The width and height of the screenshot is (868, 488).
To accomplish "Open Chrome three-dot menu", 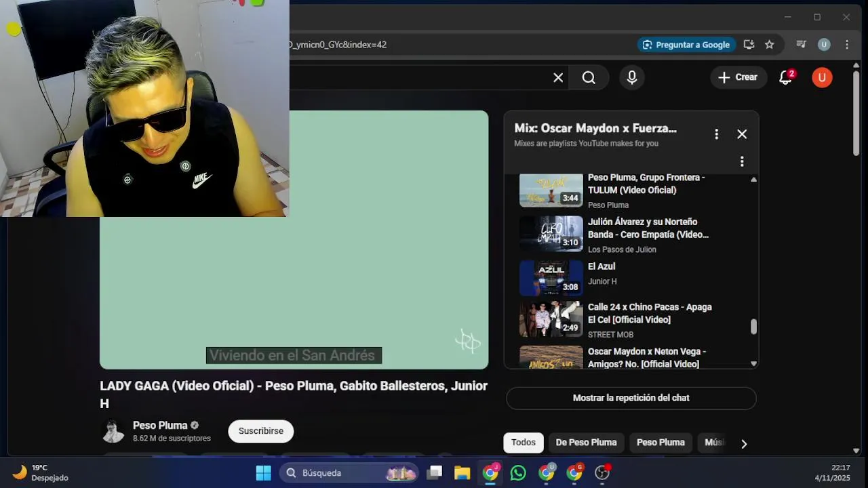I will click(x=847, y=45).
